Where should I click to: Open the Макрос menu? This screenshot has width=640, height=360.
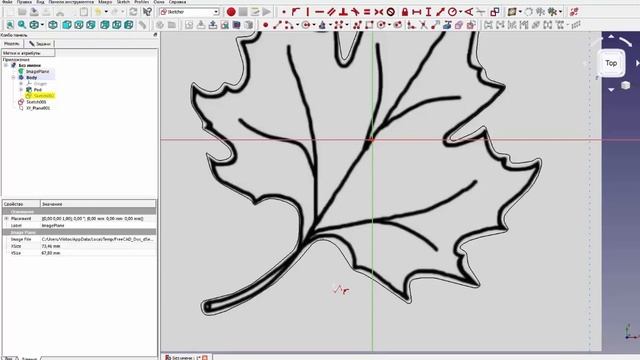click(x=105, y=2)
